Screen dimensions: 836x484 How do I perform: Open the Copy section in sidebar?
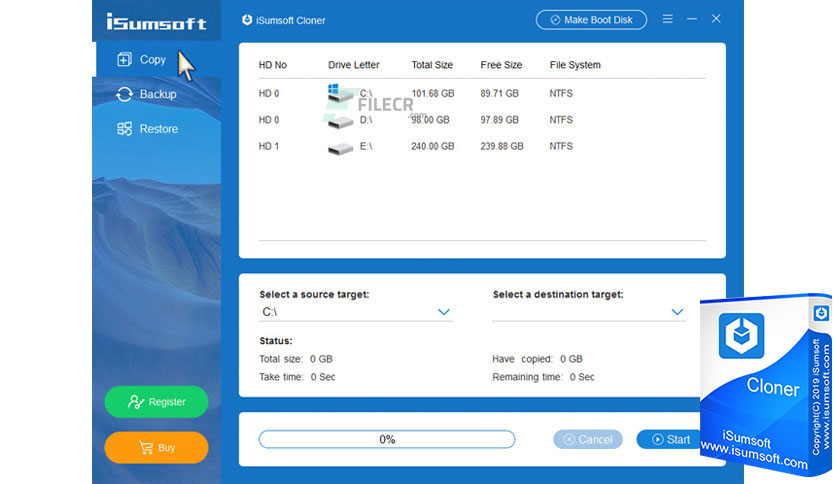point(158,59)
